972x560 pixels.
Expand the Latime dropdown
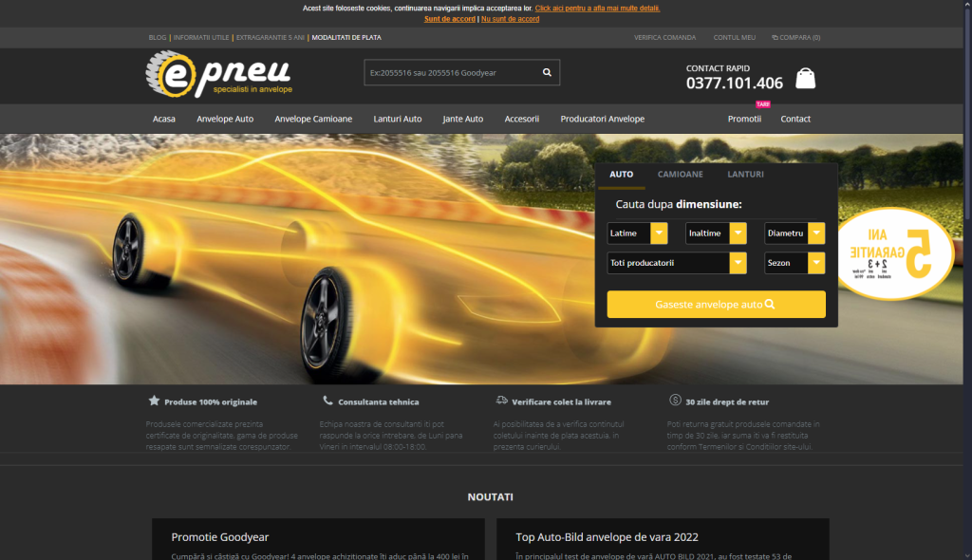637,233
